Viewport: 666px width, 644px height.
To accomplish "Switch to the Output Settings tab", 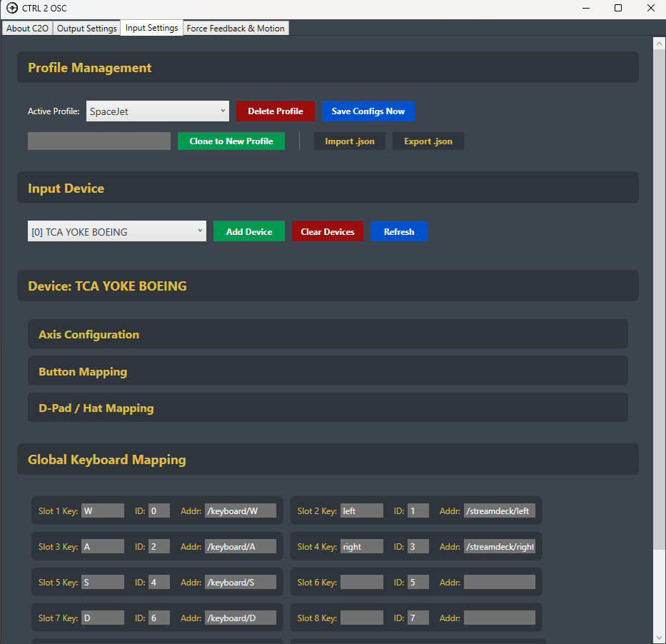I will [86, 28].
